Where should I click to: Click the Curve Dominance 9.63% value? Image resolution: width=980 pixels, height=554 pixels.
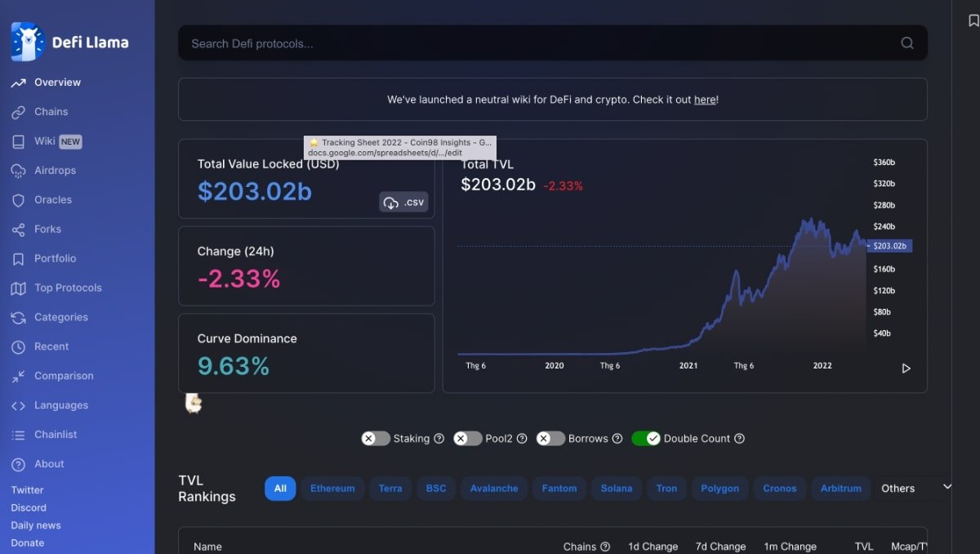pyautogui.click(x=234, y=366)
